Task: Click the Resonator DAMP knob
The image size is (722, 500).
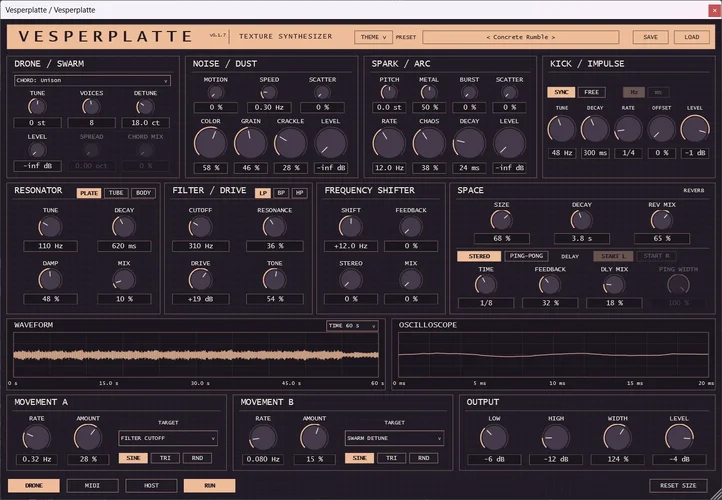Action: 50,280
